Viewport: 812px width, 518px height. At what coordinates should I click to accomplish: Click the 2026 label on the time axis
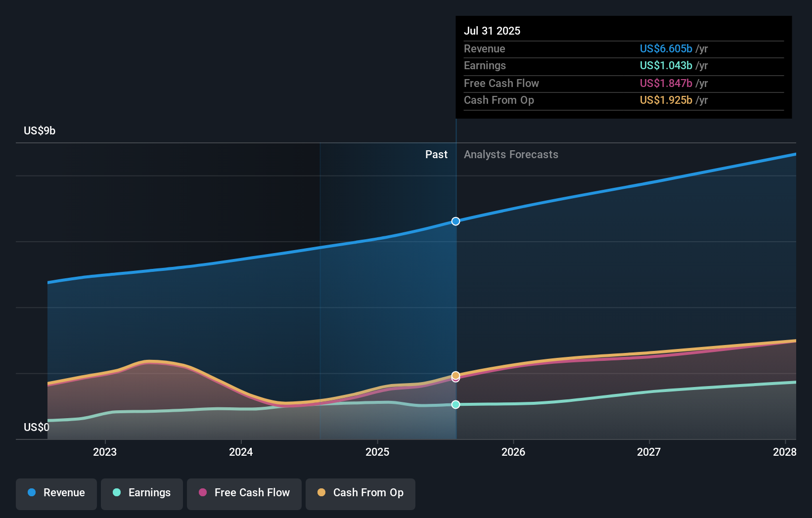click(514, 452)
